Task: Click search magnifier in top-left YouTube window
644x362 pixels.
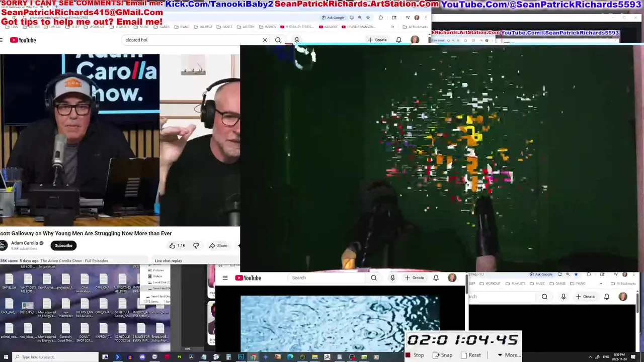Action: point(278,40)
